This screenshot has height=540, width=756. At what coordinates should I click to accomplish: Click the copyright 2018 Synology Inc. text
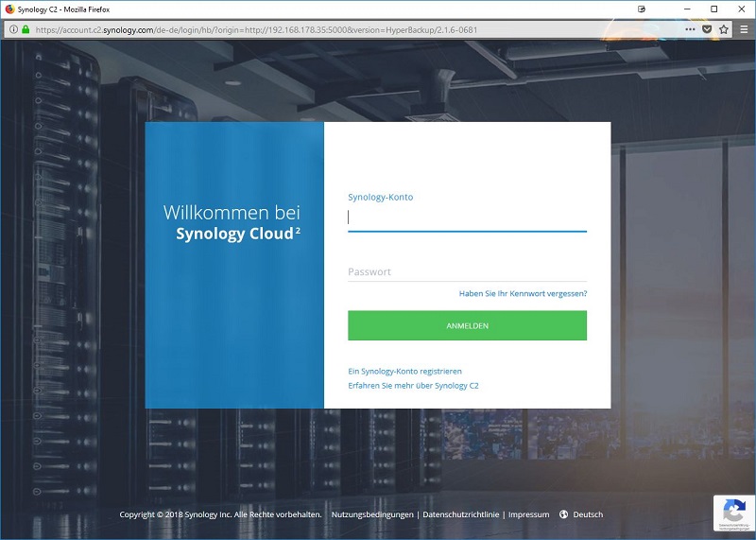point(220,514)
